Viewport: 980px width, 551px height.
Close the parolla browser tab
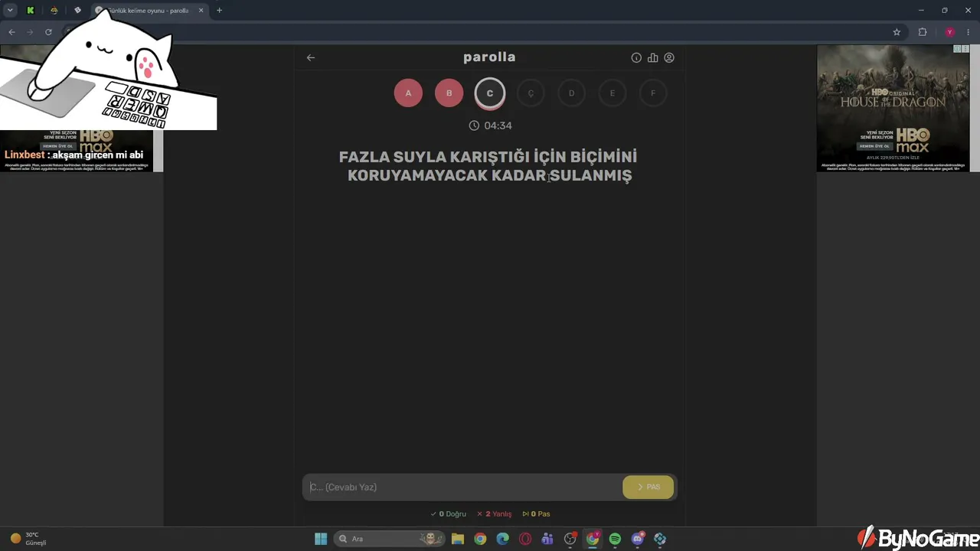(201, 11)
